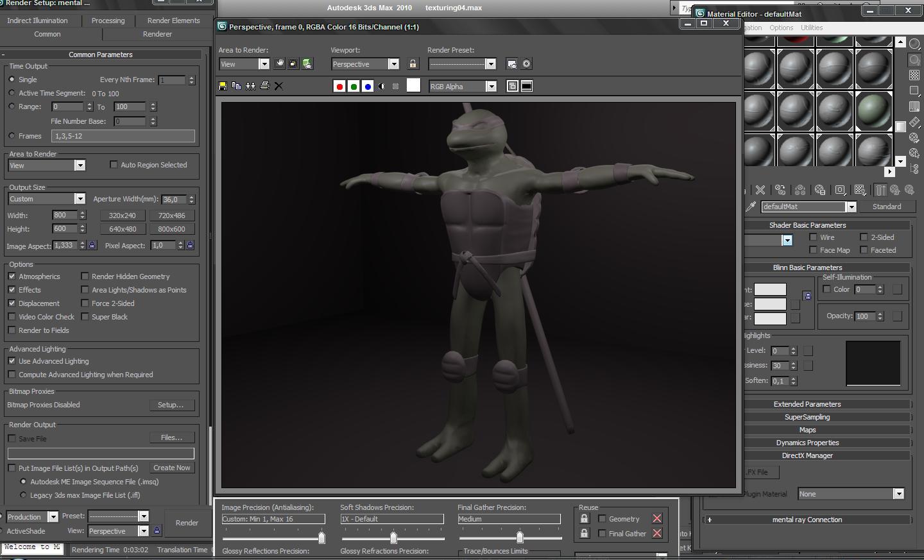Image resolution: width=924 pixels, height=560 pixels.
Task: Enable Video Color Check option
Action: click(x=12, y=317)
